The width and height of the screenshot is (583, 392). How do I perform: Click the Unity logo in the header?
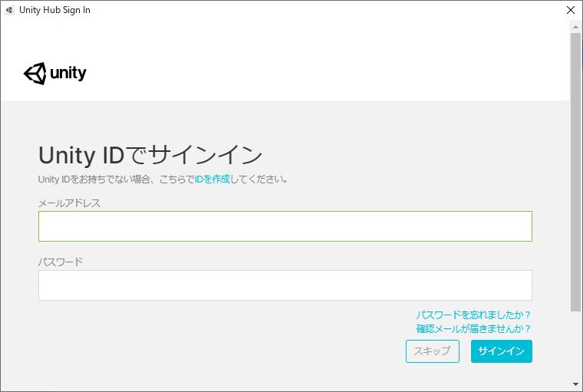pos(54,74)
